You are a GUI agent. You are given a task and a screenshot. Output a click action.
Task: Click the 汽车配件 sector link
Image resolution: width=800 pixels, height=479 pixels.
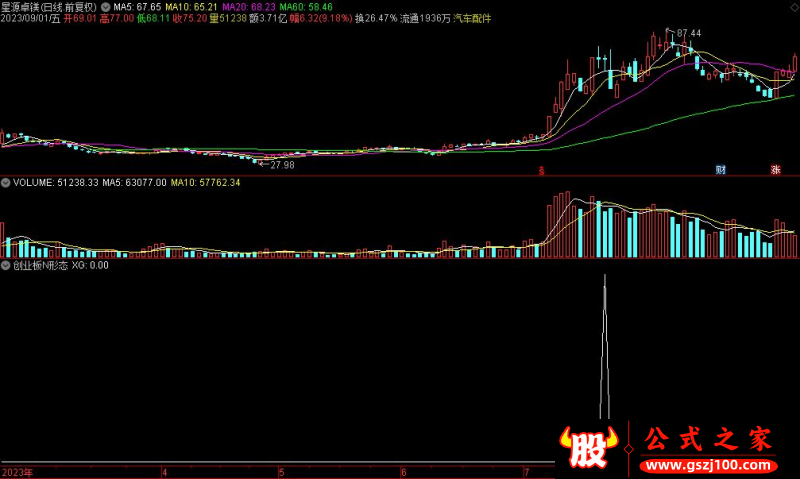tap(472, 18)
